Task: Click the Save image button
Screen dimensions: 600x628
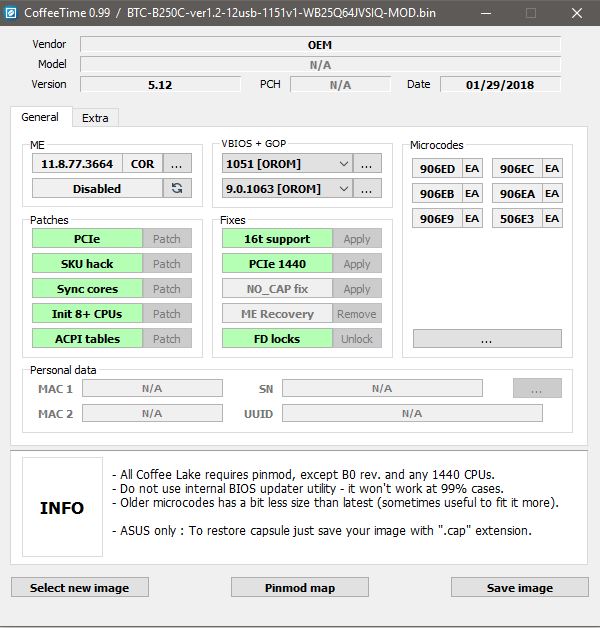Action: click(519, 587)
